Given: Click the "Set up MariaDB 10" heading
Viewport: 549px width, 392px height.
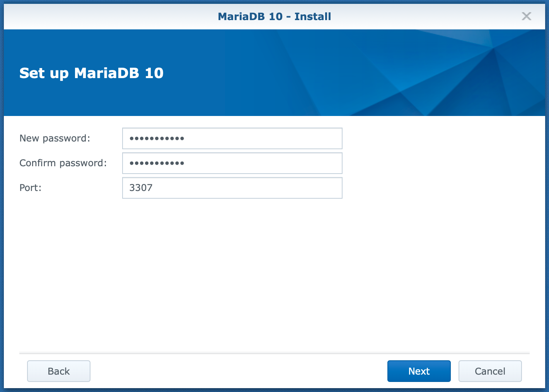Looking at the screenshot, I should click(x=92, y=73).
